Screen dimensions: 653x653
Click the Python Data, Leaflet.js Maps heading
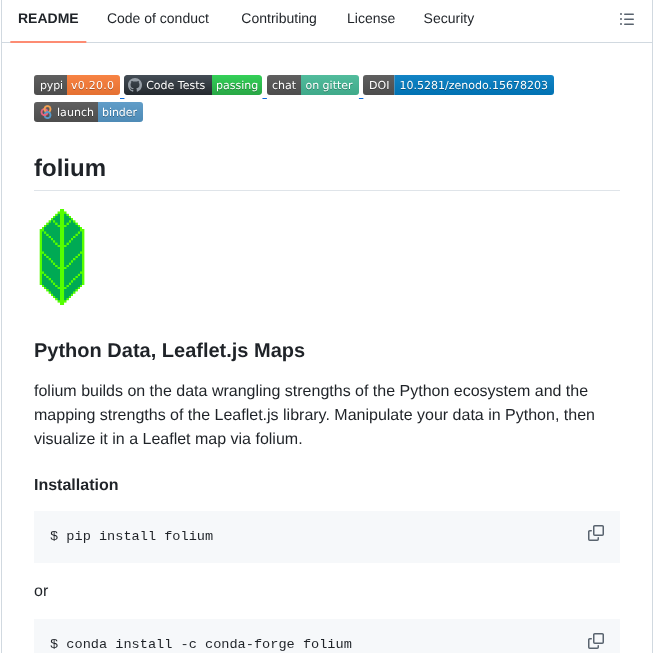tap(169, 351)
